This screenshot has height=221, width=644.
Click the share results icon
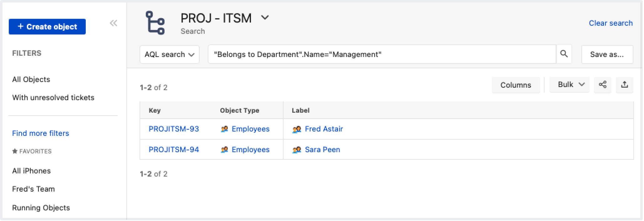602,85
